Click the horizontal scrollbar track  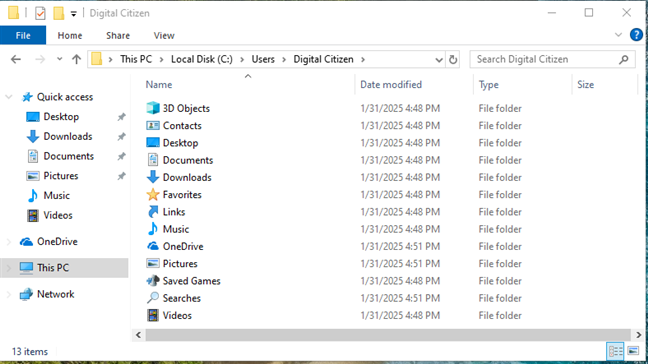point(388,335)
